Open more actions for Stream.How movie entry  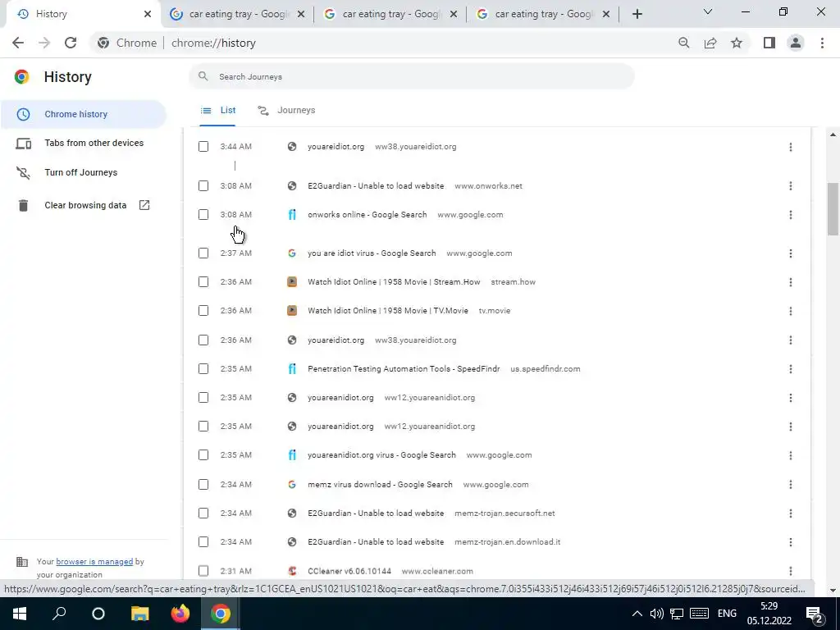pyautogui.click(x=790, y=282)
